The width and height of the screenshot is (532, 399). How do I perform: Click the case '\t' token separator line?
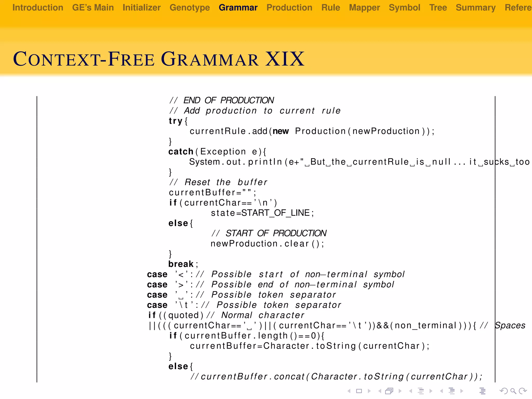click(244, 305)
